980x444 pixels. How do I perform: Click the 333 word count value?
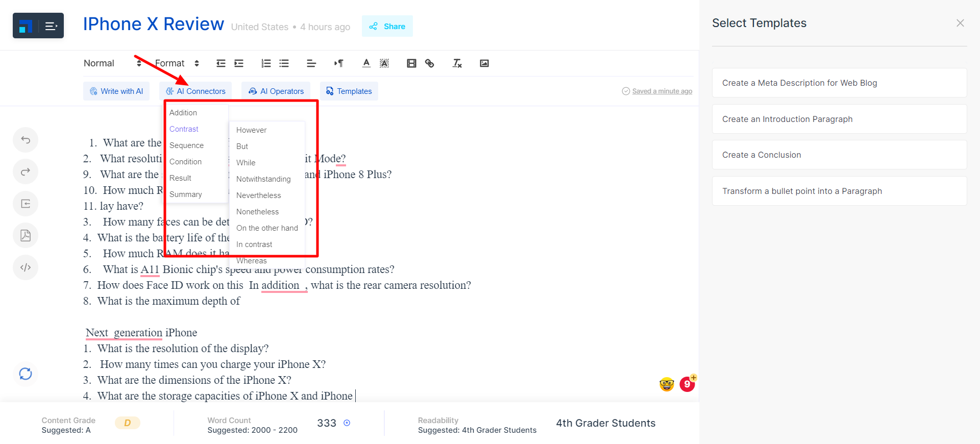point(327,423)
